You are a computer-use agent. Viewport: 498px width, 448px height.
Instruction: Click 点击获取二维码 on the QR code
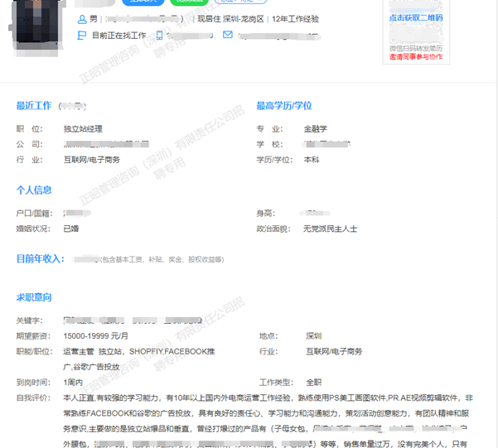[416, 17]
